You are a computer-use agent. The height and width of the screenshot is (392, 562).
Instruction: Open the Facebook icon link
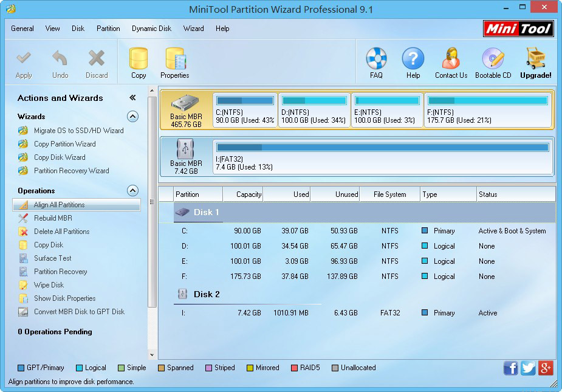(x=510, y=368)
